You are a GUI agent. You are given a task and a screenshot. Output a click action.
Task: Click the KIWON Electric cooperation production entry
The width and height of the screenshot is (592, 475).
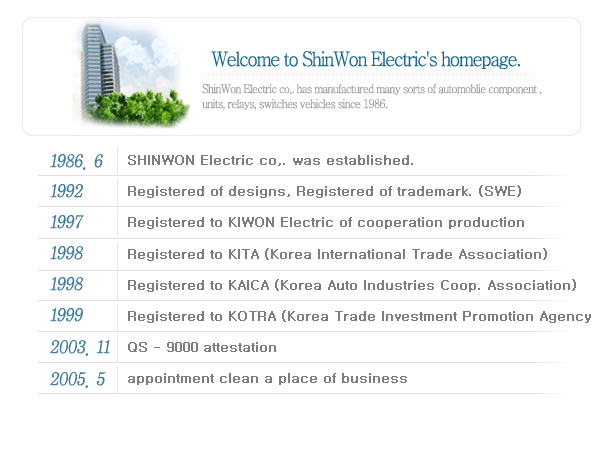tap(326, 223)
